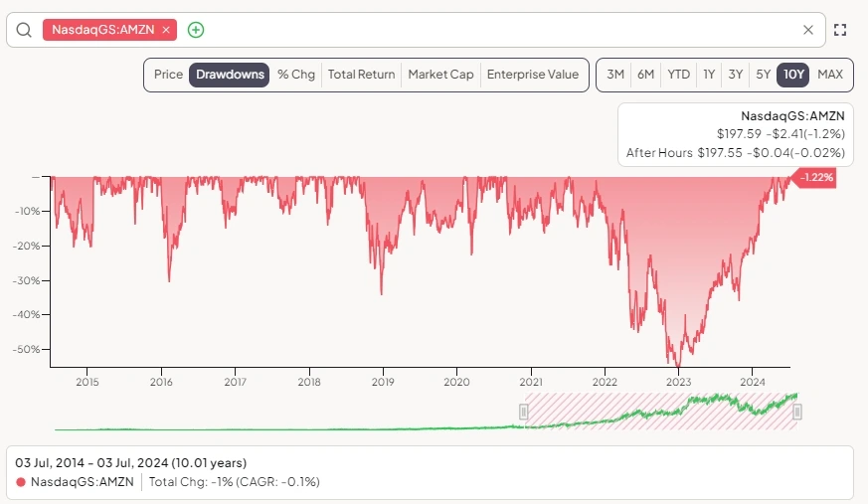Choose the YTD time range
Viewport: 868px width, 504px height.
click(679, 75)
